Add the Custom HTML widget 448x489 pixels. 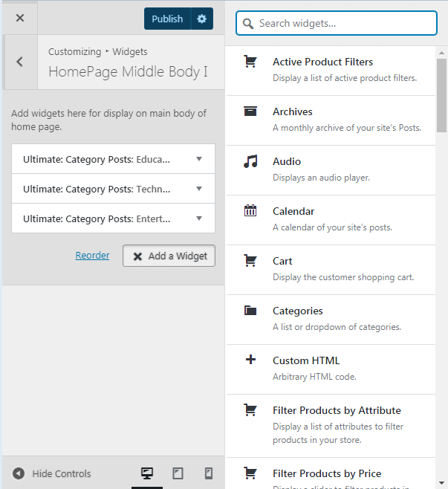coord(331,369)
